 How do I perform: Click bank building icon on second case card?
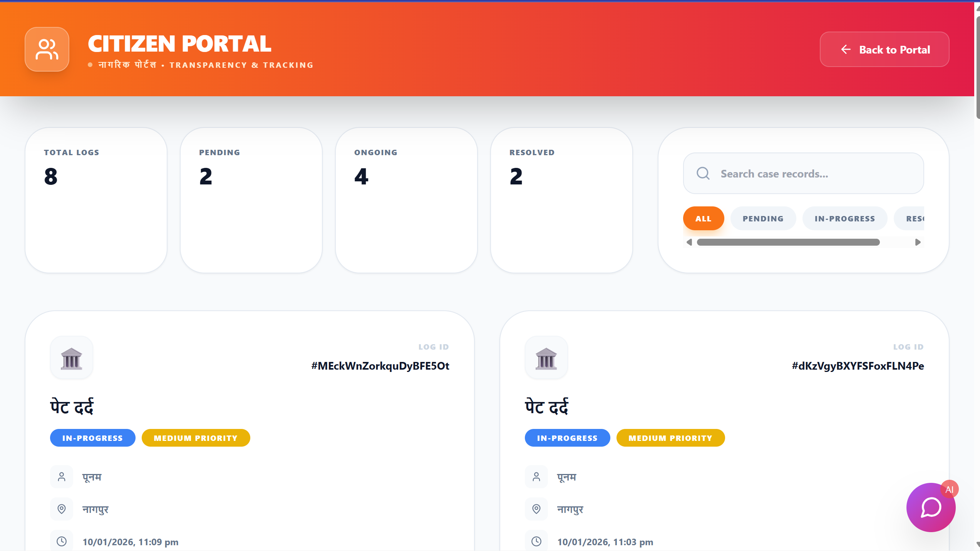[x=546, y=358]
